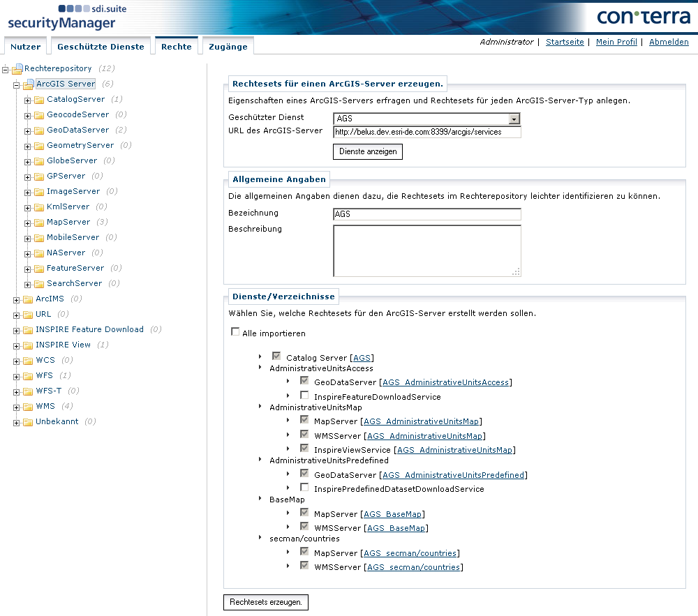Click the con terra logo

point(644,17)
